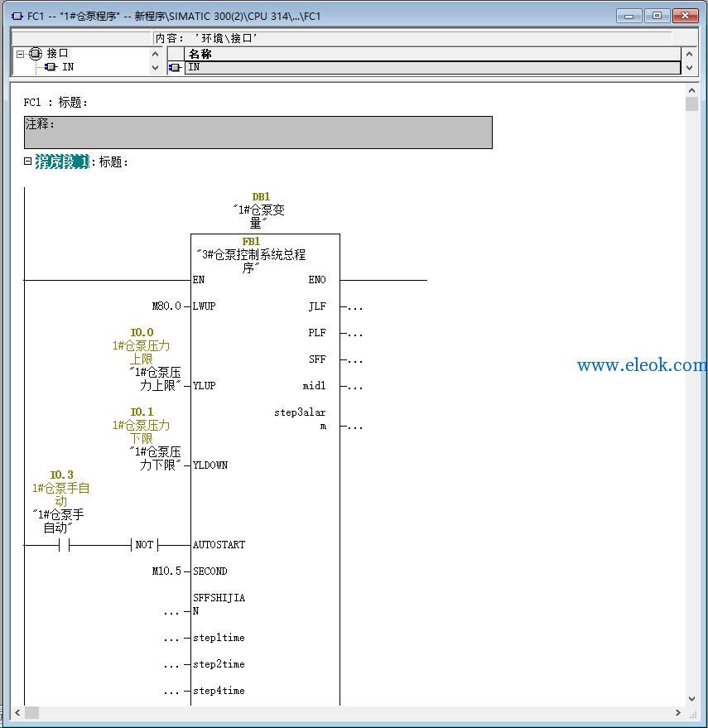This screenshot has width=708, height=728.
Task: Select the M80.0 operand at LWUP
Action: (166, 306)
